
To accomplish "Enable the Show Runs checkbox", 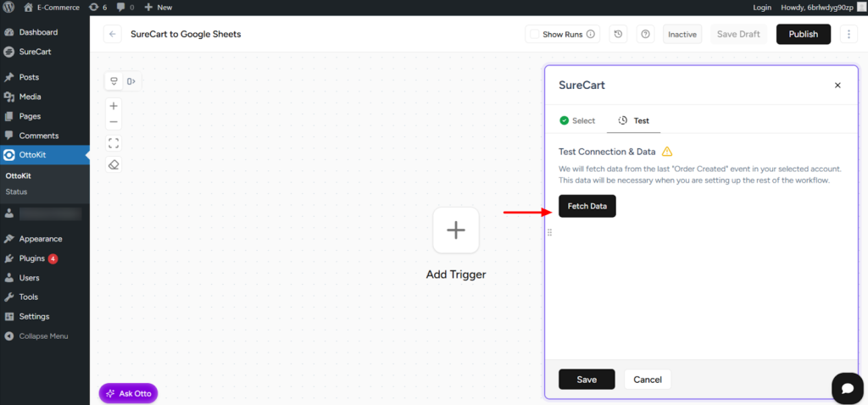I will click(534, 35).
